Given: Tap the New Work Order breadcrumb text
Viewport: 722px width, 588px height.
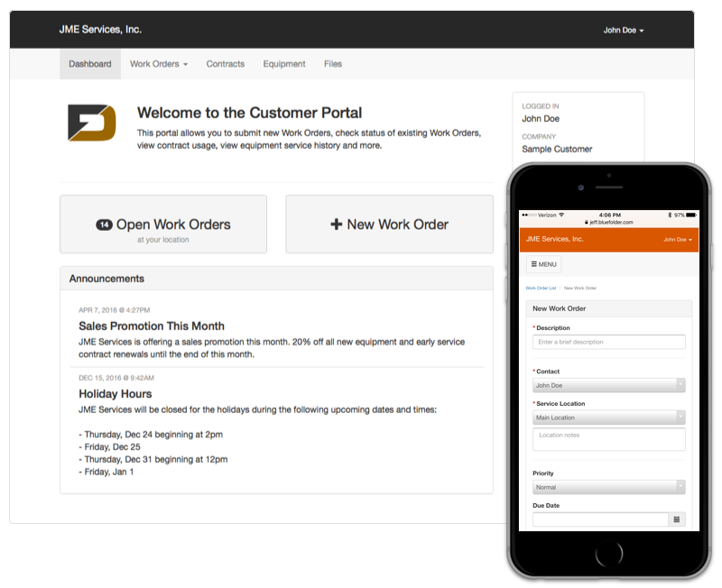Looking at the screenshot, I should click(x=580, y=288).
